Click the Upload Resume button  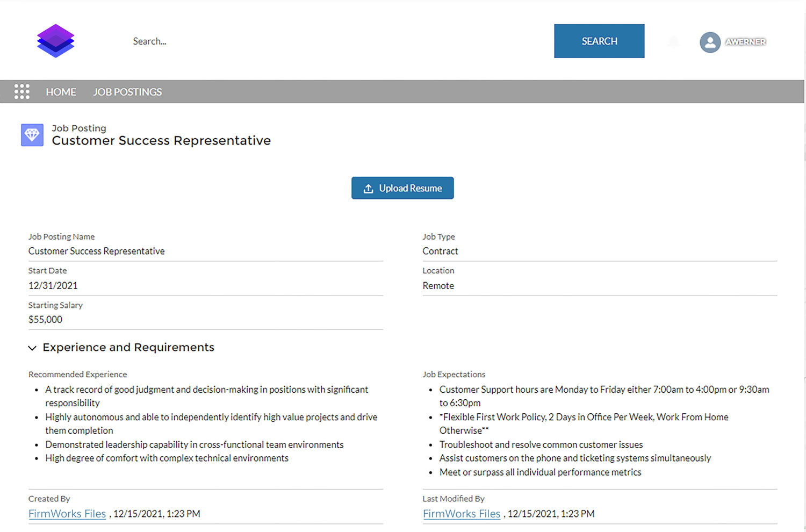click(402, 188)
